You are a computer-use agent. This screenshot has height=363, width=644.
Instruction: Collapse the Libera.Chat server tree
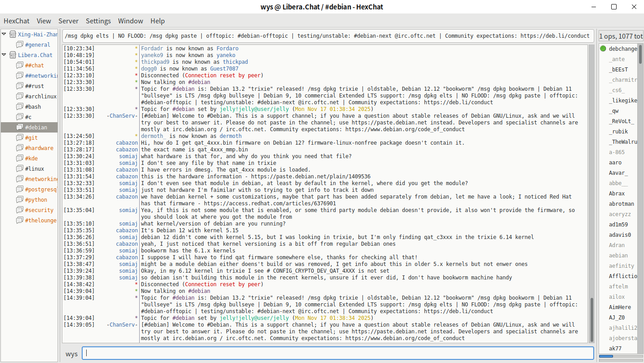(x=4, y=55)
